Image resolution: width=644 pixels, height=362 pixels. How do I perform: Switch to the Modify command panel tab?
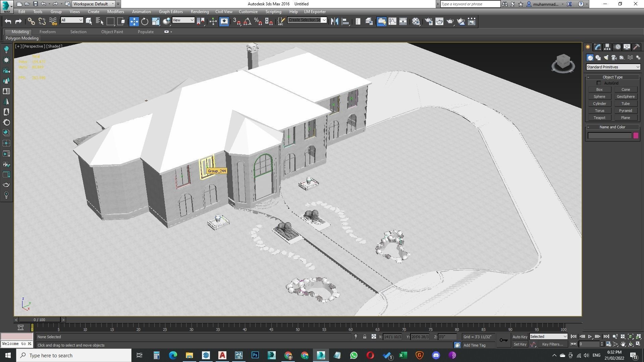[x=597, y=47]
